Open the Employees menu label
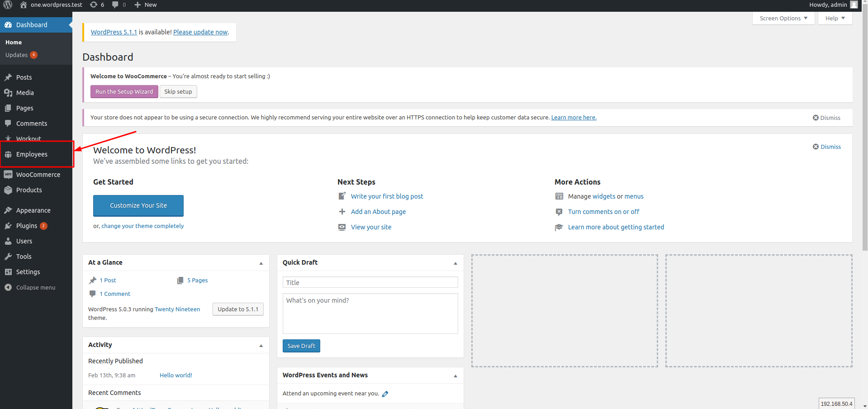Screen dimensions: 868x409 [32, 154]
